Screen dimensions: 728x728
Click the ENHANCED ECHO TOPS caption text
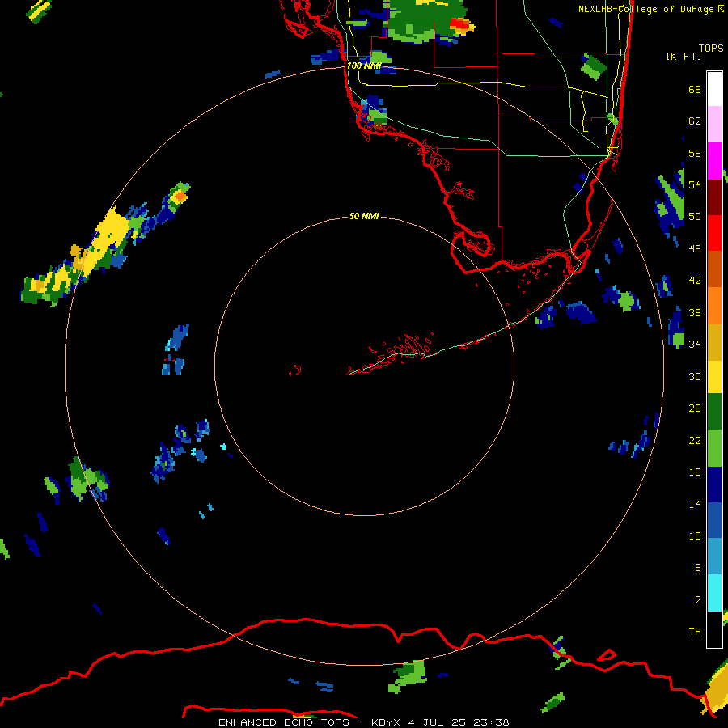point(284,722)
